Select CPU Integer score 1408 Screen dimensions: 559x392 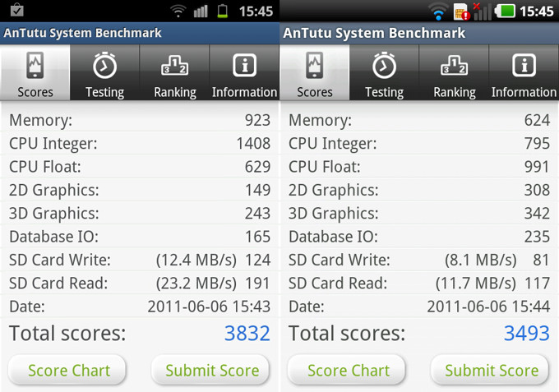click(x=253, y=143)
